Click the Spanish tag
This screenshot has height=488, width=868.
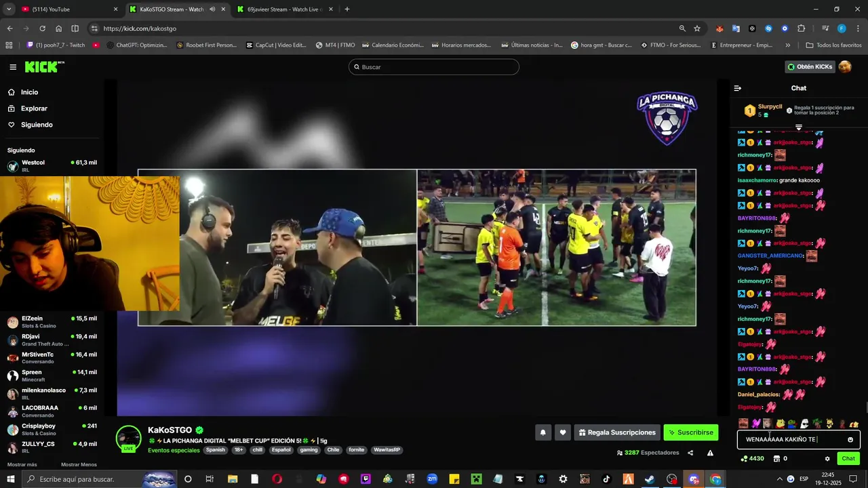pos(216,450)
